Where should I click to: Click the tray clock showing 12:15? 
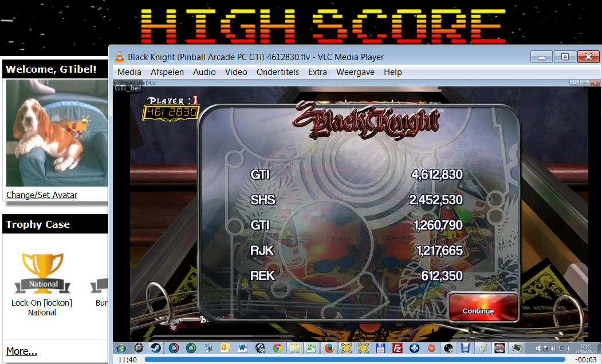pyautogui.click(x=585, y=349)
